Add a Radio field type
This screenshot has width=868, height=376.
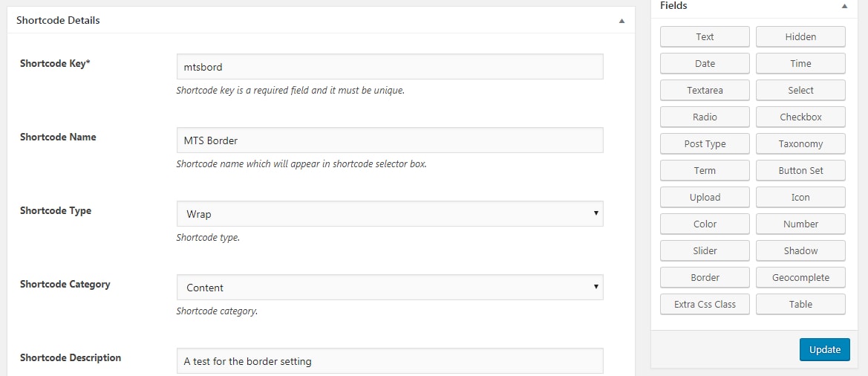pyautogui.click(x=705, y=117)
